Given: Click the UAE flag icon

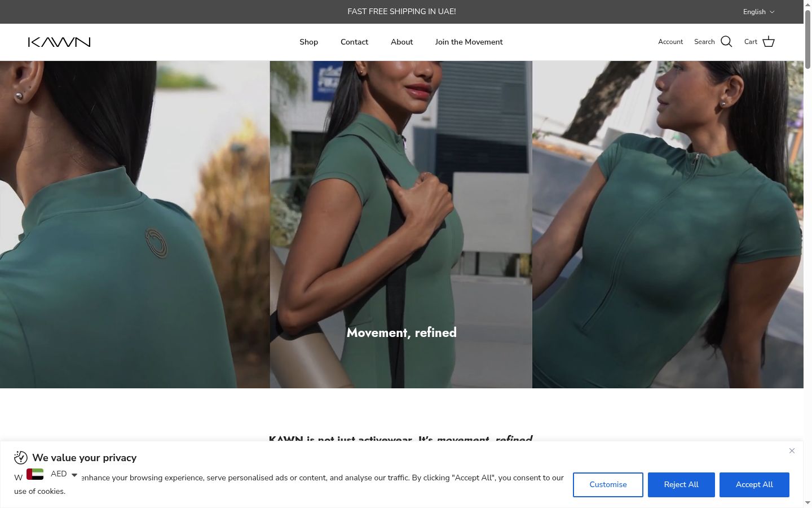Looking at the screenshot, I should point(35,474).
